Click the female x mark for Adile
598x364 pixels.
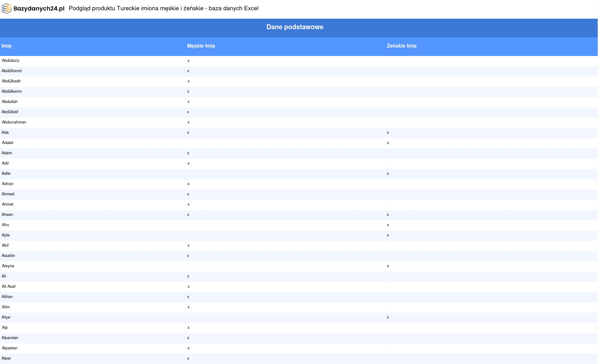(x=388, y=174)
